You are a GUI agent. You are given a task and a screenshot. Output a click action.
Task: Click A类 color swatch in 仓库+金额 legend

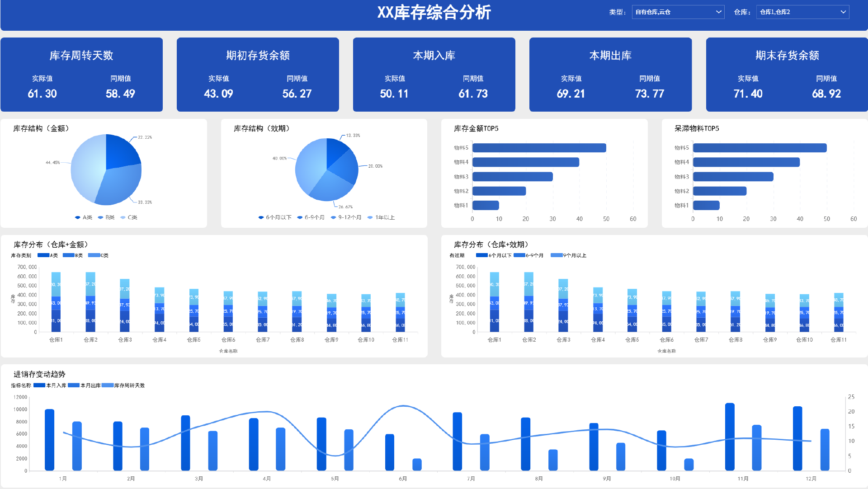pos(43,255)
